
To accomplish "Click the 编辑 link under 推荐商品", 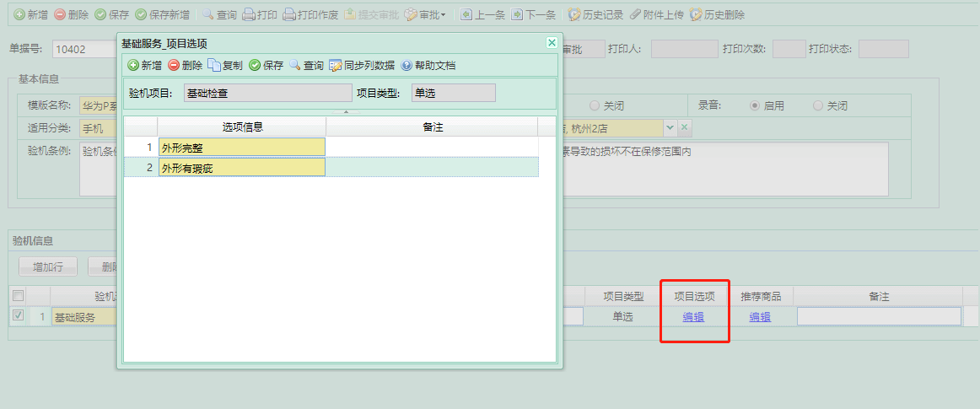I will 760,317.
